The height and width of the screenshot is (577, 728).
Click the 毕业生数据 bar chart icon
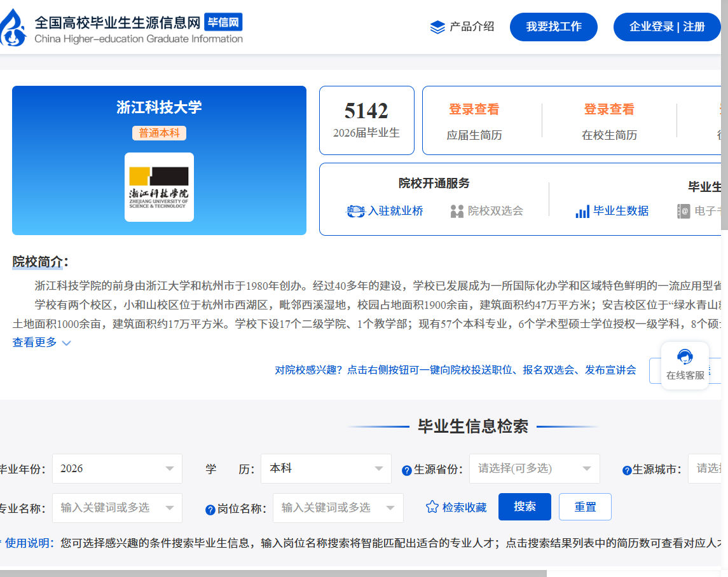pyautogui.click(x=582, y=212)
